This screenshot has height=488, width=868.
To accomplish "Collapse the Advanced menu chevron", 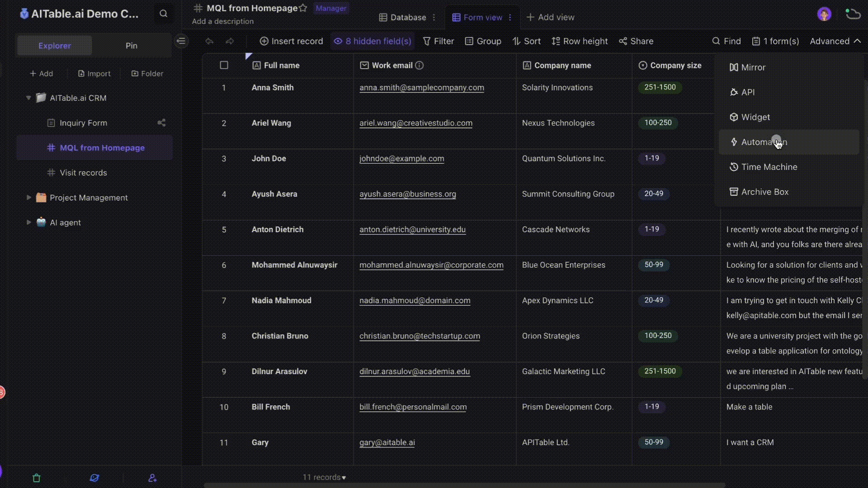I will pos(857,41).
